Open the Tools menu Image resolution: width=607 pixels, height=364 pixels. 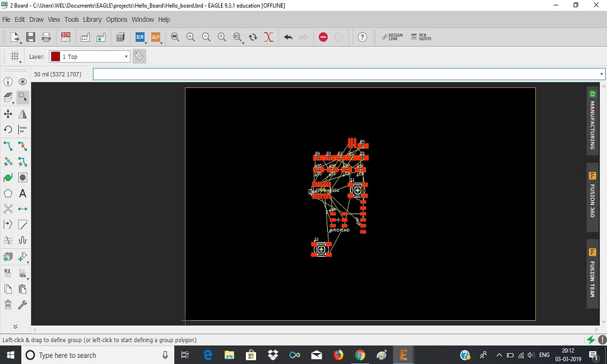click(x=71, y=19)
